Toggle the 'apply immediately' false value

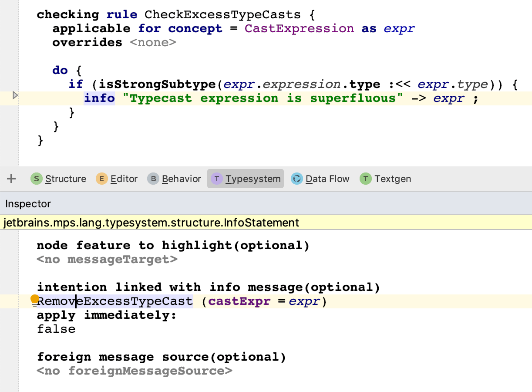coord(56,329)
